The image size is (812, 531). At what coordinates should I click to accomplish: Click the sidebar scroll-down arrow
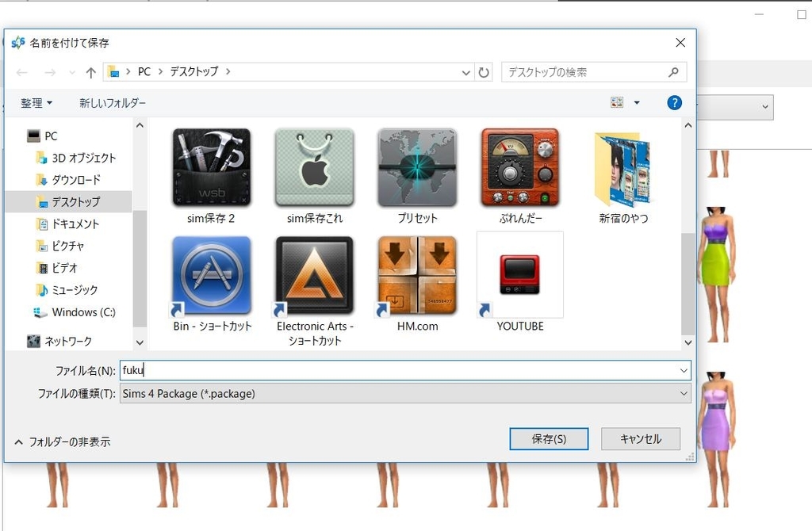(x=140, y=342)
